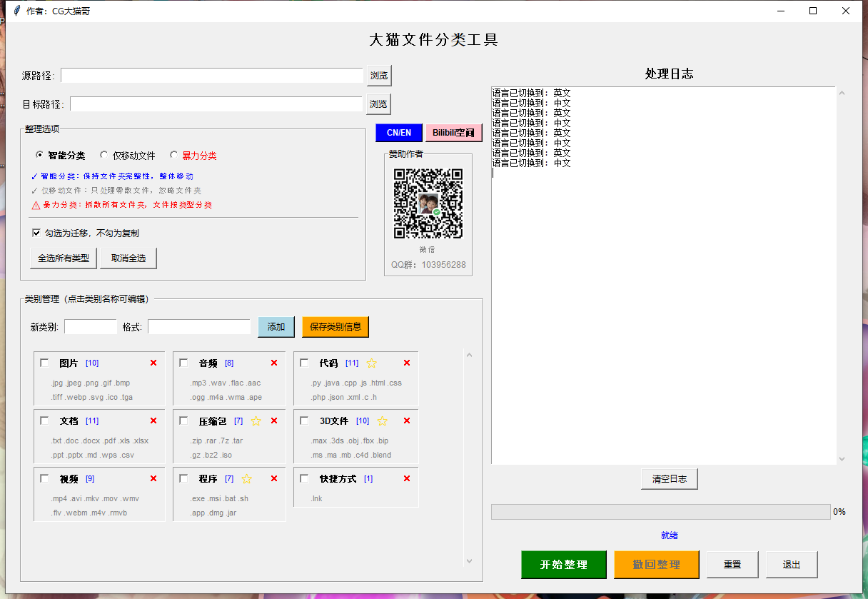This screenshot has width=868, height=599.
Task: Select the 暴力分类 radio option
Action: [x=173, y=154]
